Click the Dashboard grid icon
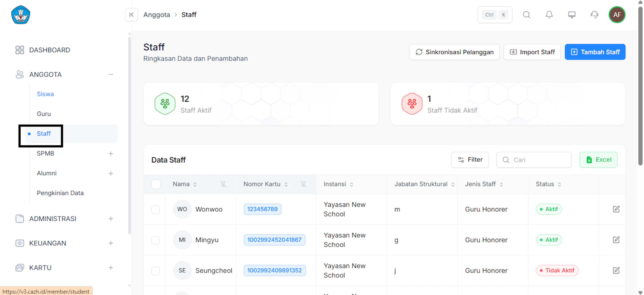The image size is (644, 295). point(20,50)
